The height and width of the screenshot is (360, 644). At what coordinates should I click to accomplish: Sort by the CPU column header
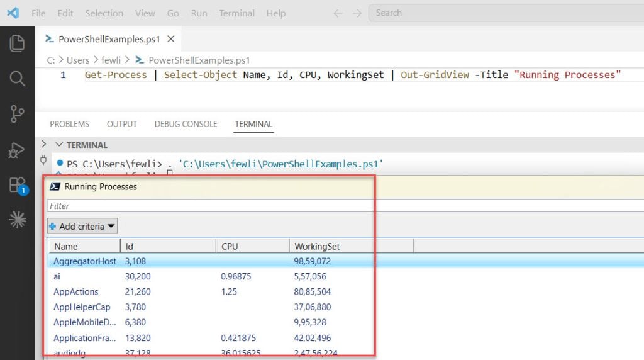(253, 246)
